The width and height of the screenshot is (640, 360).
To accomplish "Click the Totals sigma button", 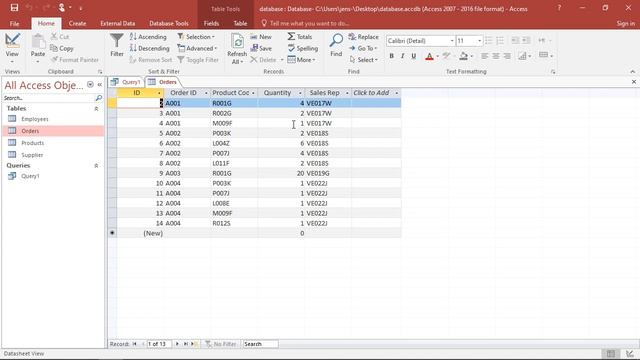I will click(300, 37).
